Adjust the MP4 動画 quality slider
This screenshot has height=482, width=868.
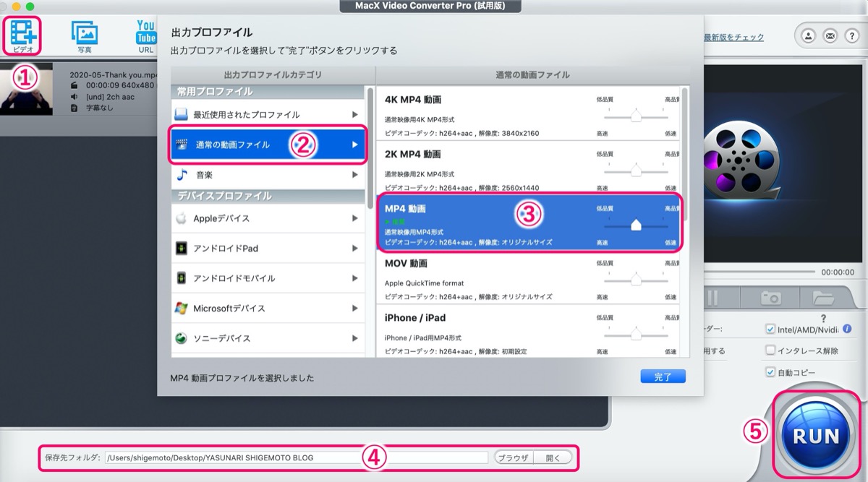pyautogui.click(x=636, y=225)
